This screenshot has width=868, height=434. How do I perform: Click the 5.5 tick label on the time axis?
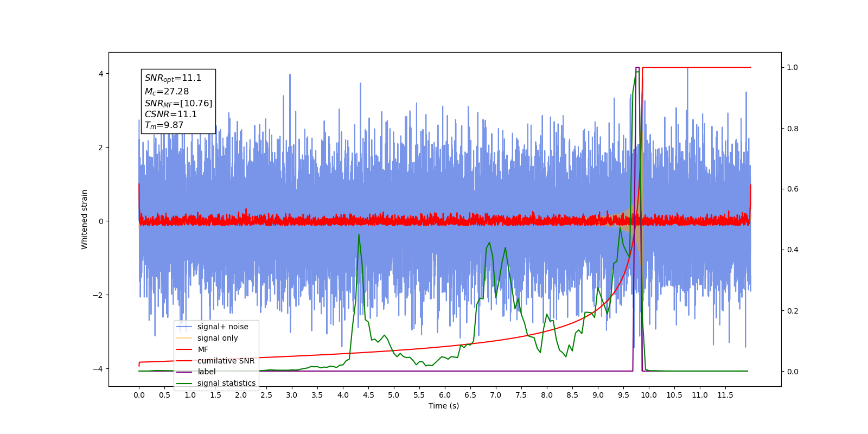tap(419, 395)
